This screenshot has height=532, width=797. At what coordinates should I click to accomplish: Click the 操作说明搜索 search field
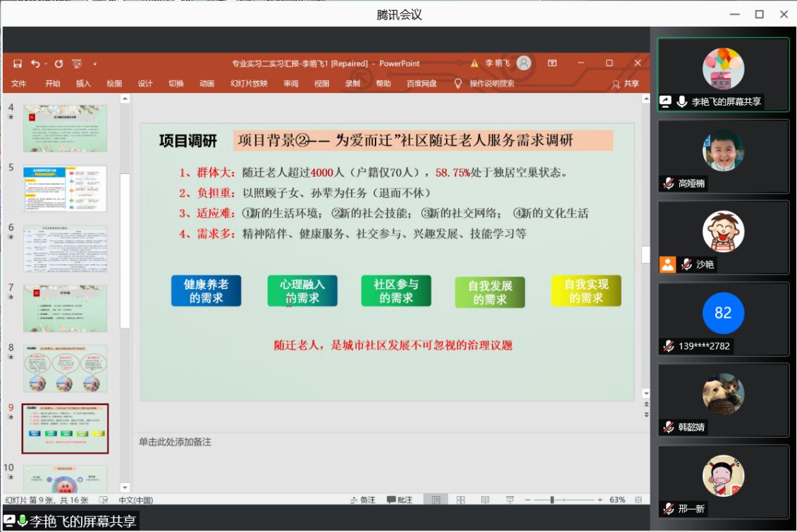click(x=491, y=83)
